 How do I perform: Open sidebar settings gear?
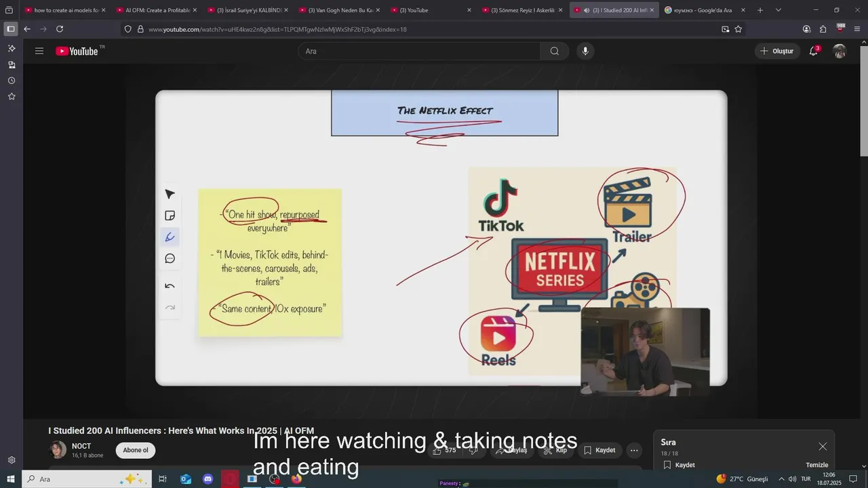(x=12, y=460)
